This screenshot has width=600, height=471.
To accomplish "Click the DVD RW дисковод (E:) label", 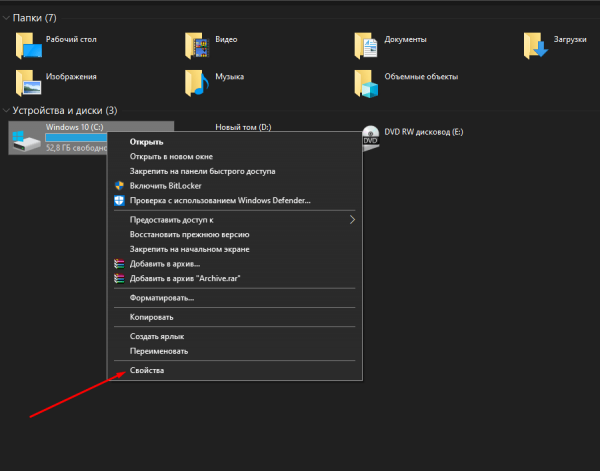I will (x=424, y=132).
